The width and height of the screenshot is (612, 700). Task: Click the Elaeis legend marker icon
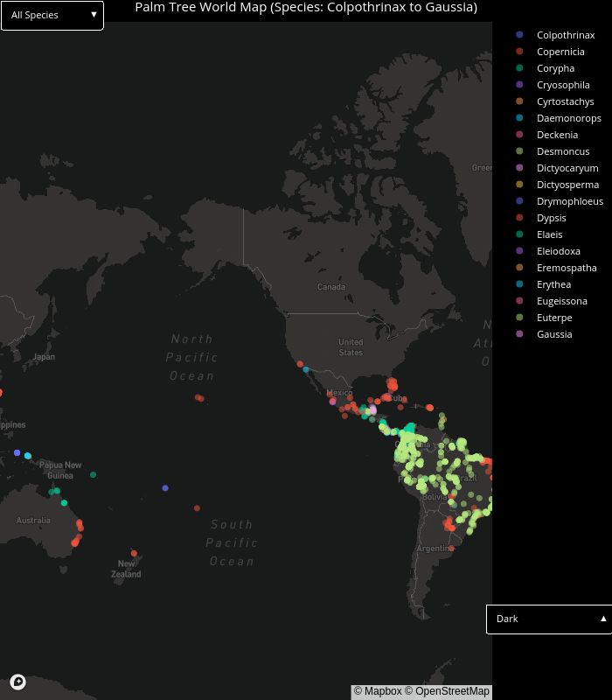pos(519,234)
